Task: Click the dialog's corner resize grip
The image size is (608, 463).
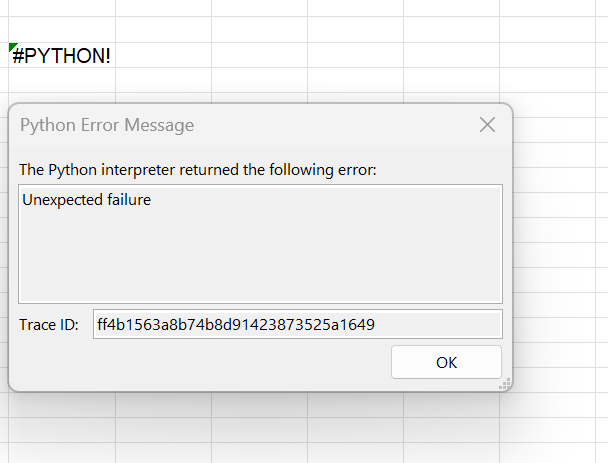Action: tap(505, 384)
